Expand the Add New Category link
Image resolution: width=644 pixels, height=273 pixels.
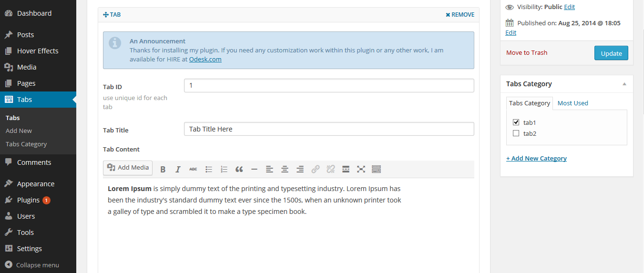coord(536,158)
